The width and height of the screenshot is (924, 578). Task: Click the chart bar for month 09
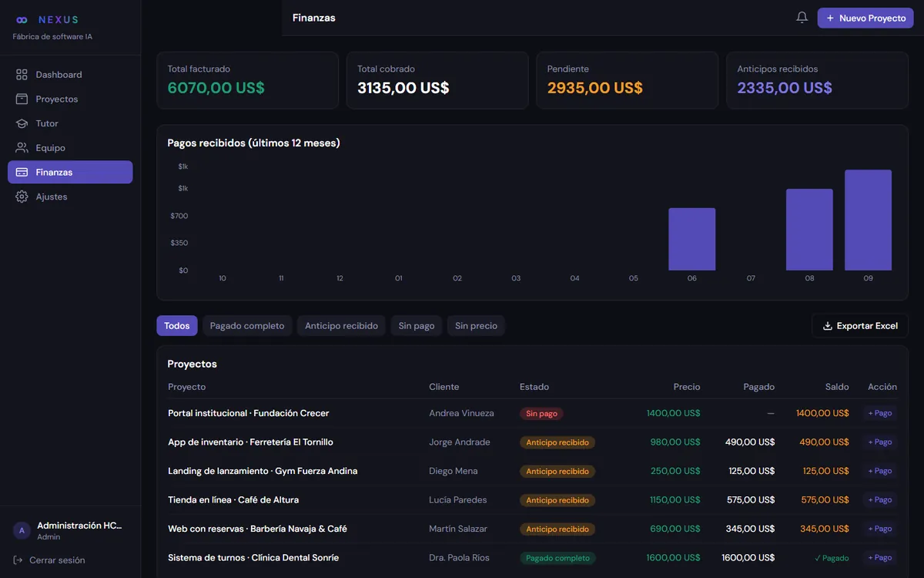[869, 220]
